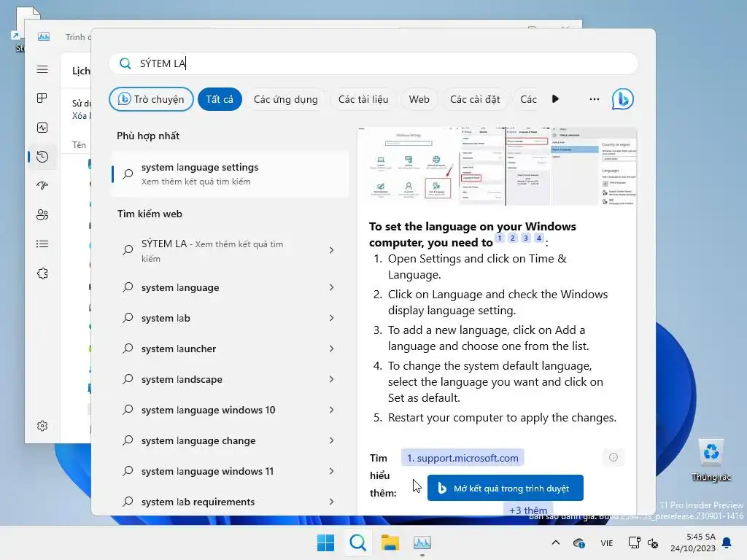Open Details list icon in Task Manager
The width and height of the screenshot is (747, 560).
[x=42, y=244]
